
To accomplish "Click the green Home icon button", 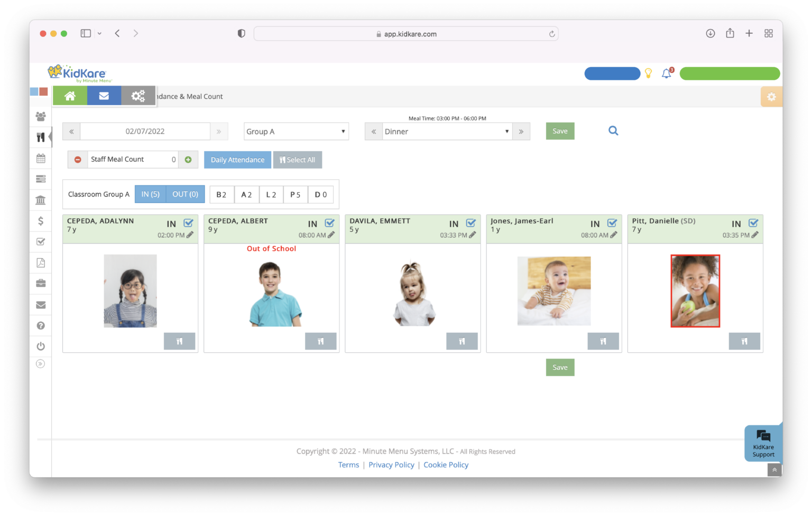I will tap(70, 96).
